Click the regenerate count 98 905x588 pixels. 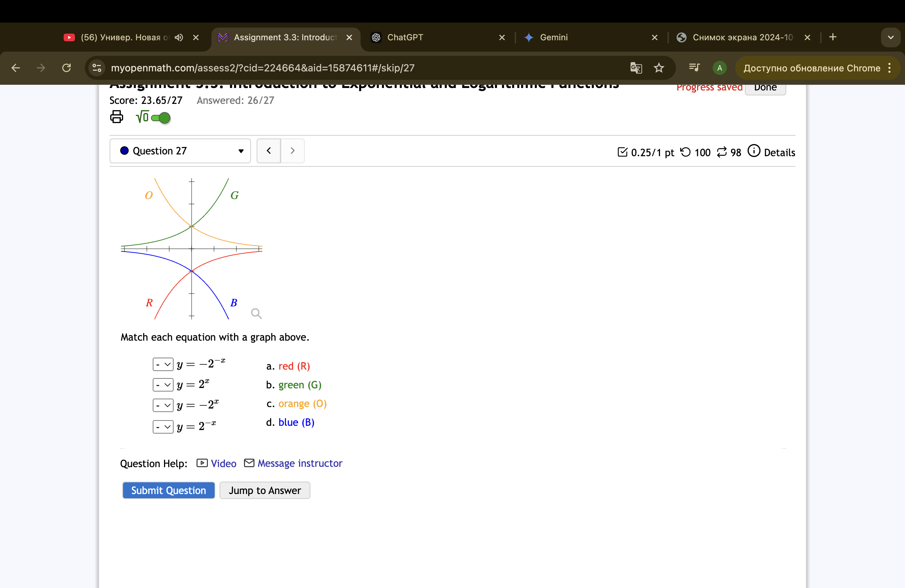pos(729,152)
